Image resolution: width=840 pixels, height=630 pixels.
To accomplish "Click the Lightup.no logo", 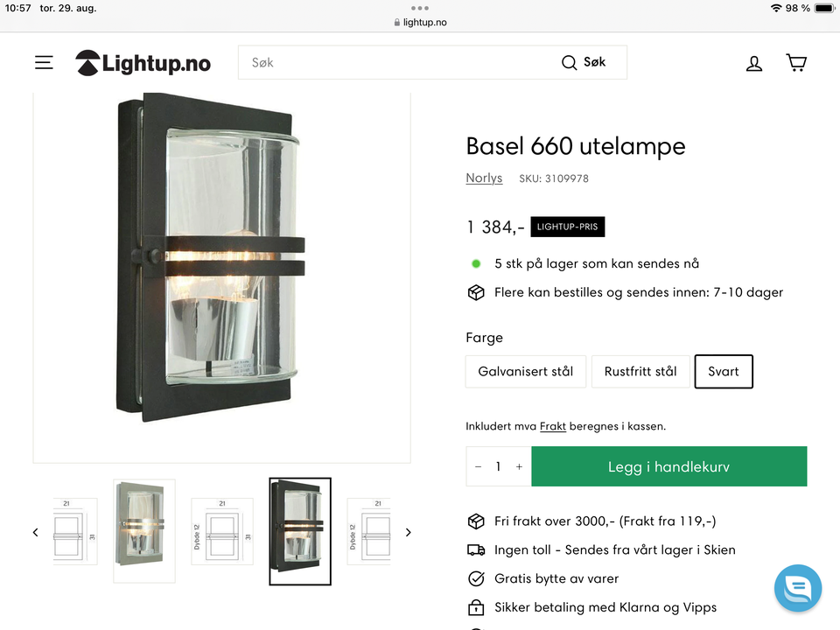I will [x=143, y=63].
